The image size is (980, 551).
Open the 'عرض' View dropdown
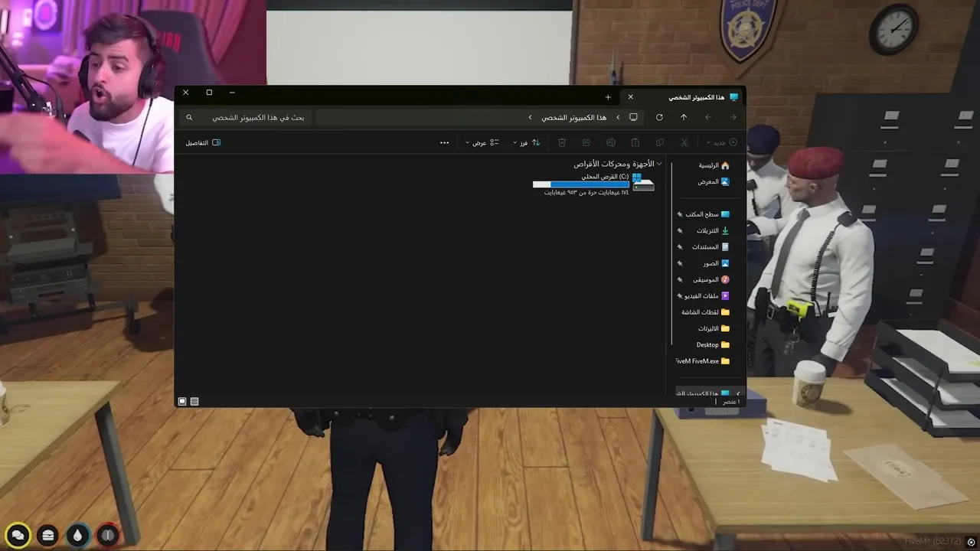pyautogui.click(x=482, y=142)
